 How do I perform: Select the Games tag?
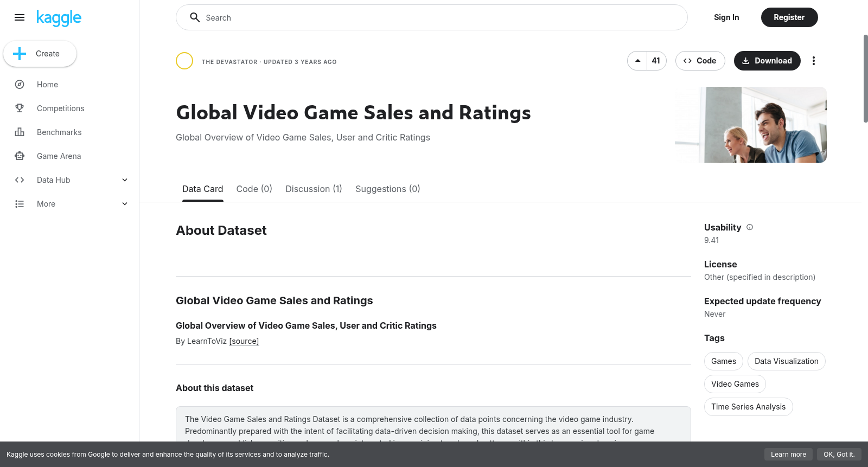pyautogui.click(x=724, y=361)
